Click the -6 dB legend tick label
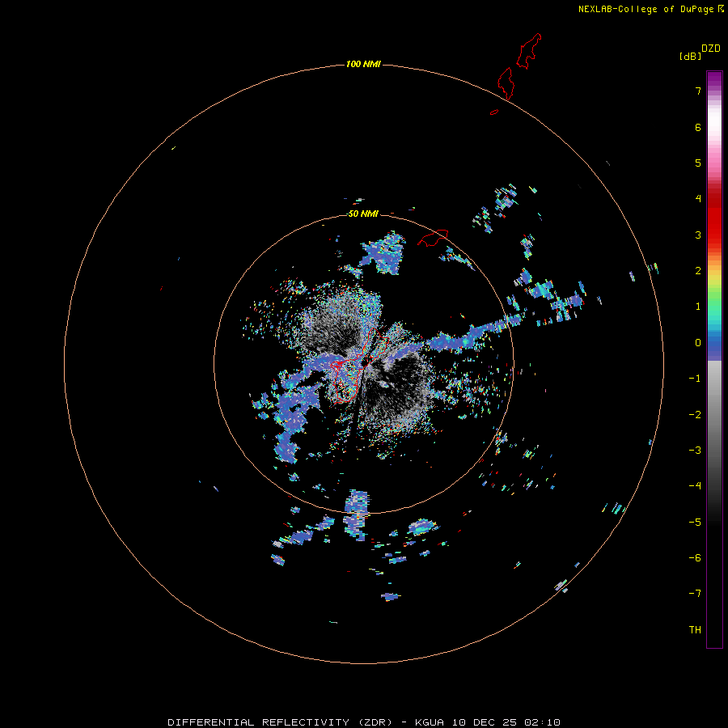 (695, 558)
